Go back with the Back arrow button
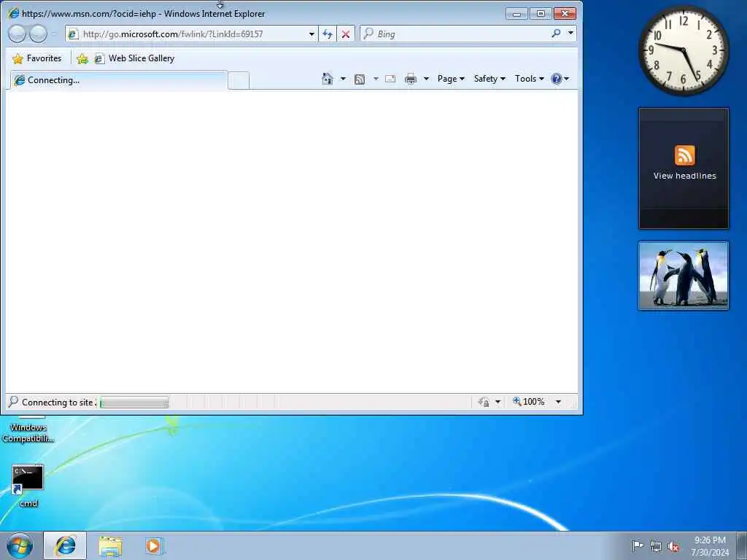The width and height of the screenshot is (747, 560). click(18, 34)
